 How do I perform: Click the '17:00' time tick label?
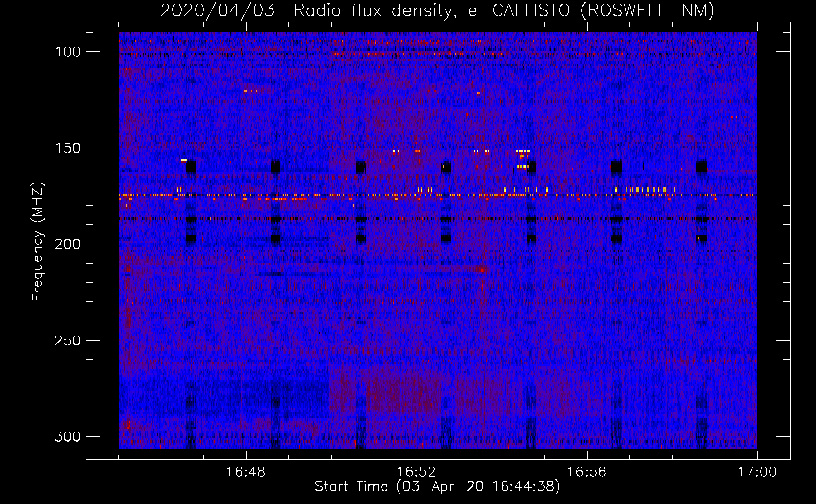757,472
